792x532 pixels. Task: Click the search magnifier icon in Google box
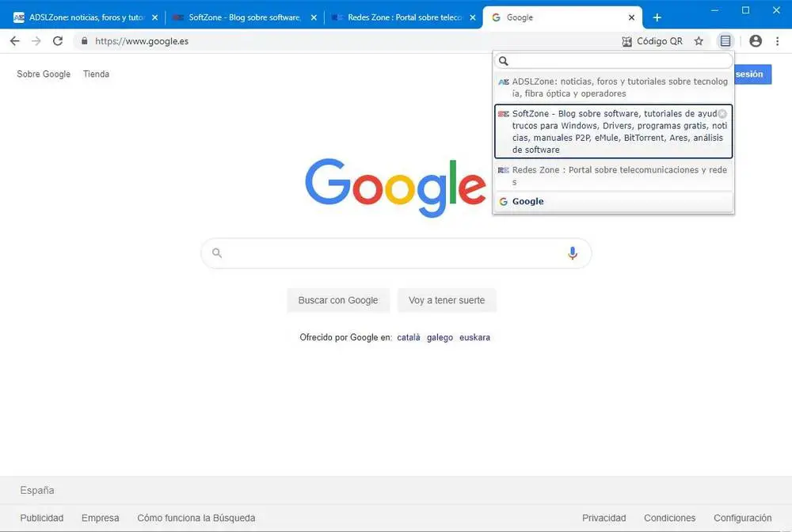[x=217, y=253]
